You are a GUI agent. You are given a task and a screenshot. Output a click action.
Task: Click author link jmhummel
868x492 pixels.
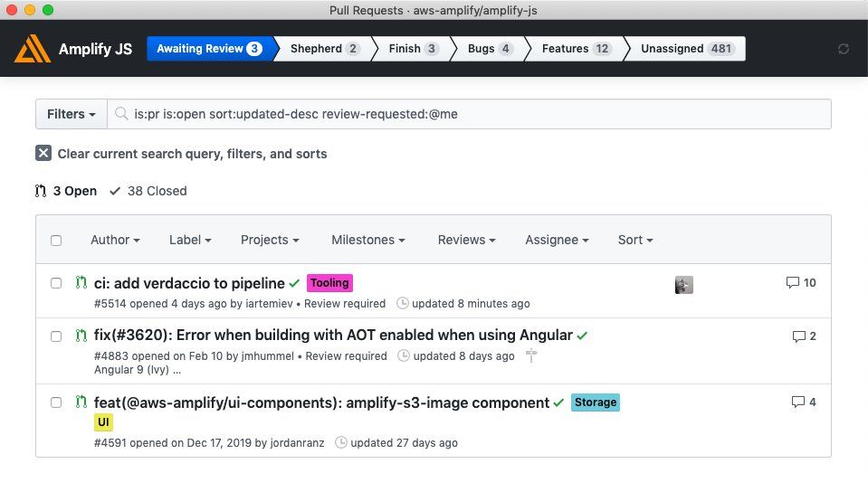tap(267, 355)
